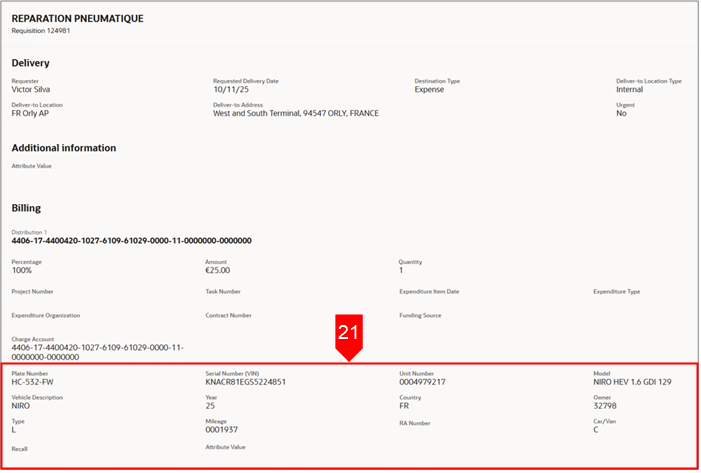701x473 pixels.
Task: Click the Additional information heading
Action: pyautogui.click(x=64, y=148)
